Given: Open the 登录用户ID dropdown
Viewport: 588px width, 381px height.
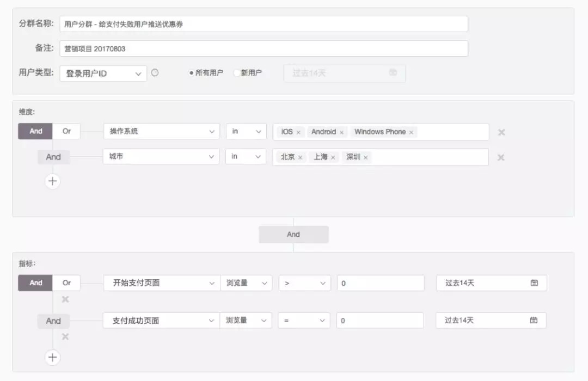Looking at the screenshot, I should (x=103, y=72).
